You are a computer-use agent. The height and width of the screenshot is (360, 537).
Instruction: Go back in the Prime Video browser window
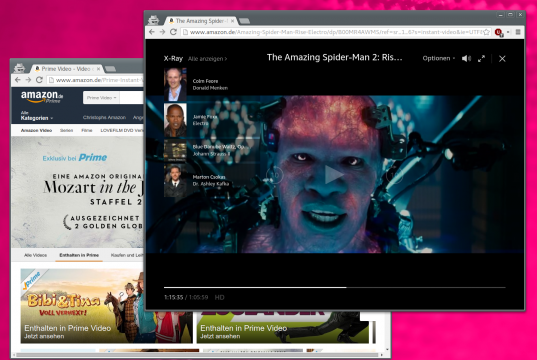pyautogui.click(x=17, y=80)
